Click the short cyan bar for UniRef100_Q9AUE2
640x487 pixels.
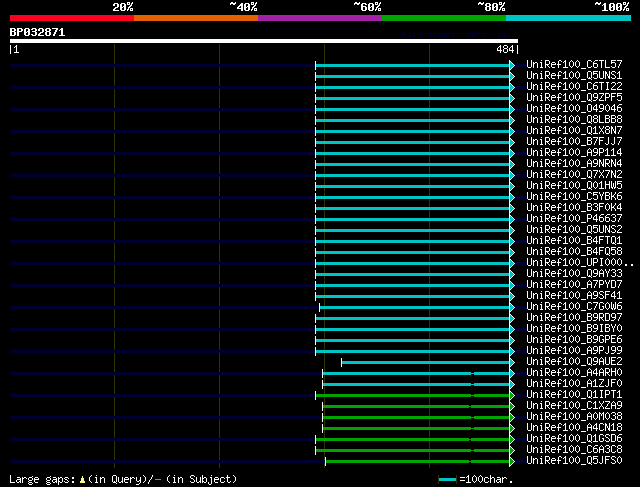pos(425,362)
